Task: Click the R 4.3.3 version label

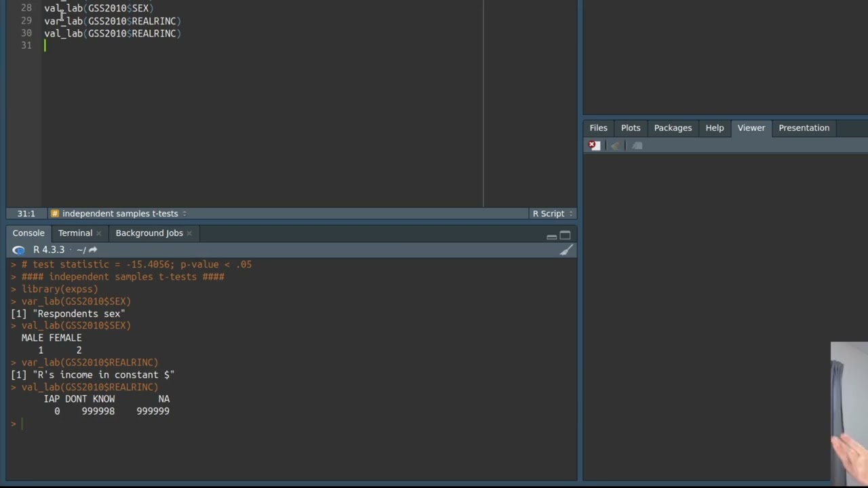Action: click(x=49, y=250)
